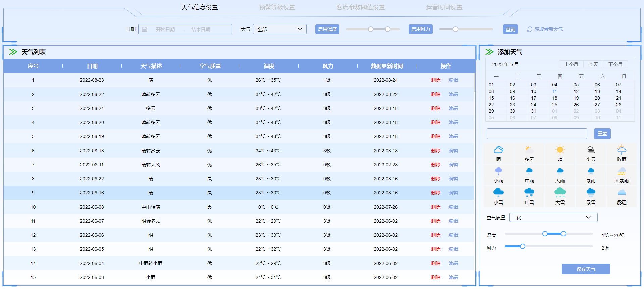Open the 空气质量 dropdown showing 优
Viewport: 644px width, 289px height.
[x=553, y=217]
